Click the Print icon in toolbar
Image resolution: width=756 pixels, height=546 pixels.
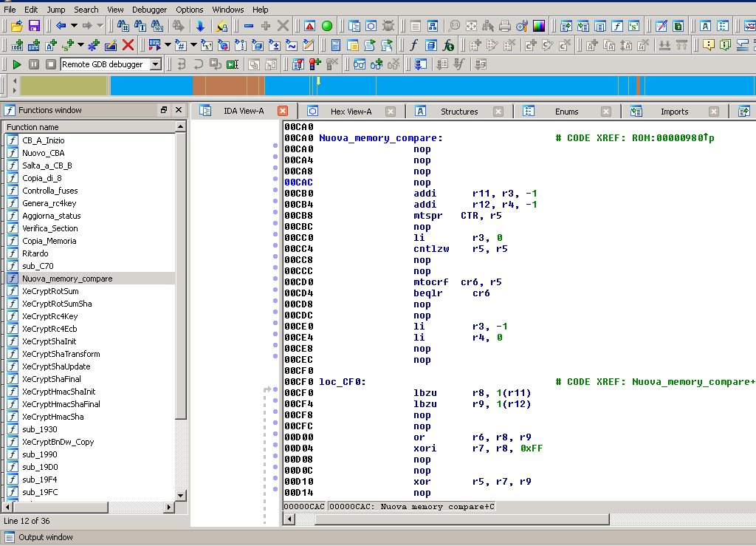505,26
